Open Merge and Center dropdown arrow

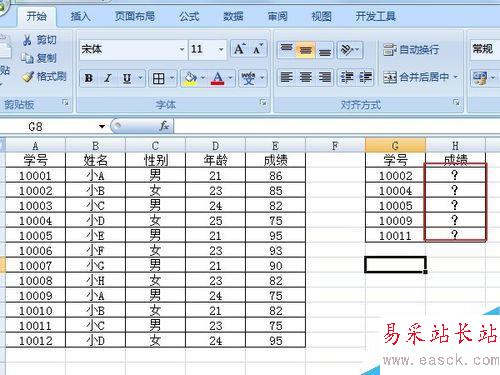(456, 77)
